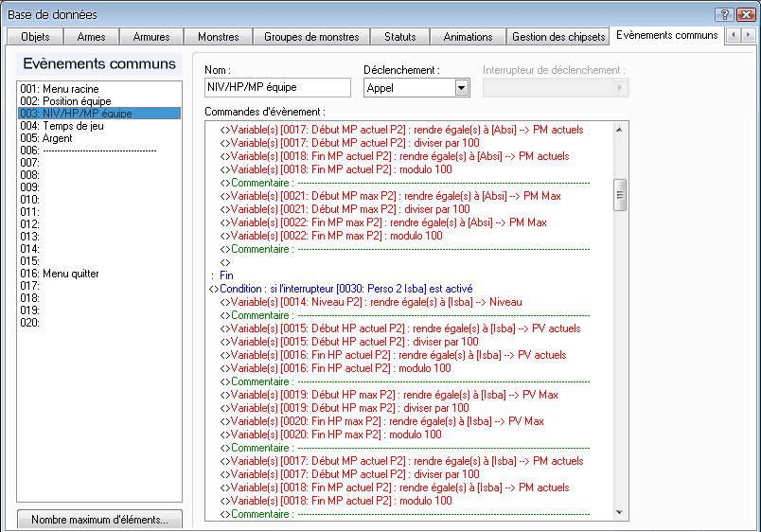Select event 005: Argent

tap(99, 138)
